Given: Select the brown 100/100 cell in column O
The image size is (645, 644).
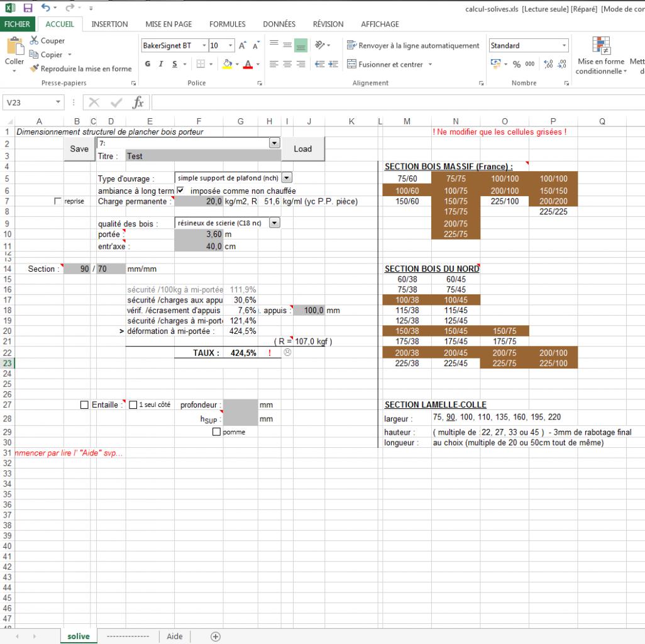Looking at the screenshot, I should (x=505, y=179).
